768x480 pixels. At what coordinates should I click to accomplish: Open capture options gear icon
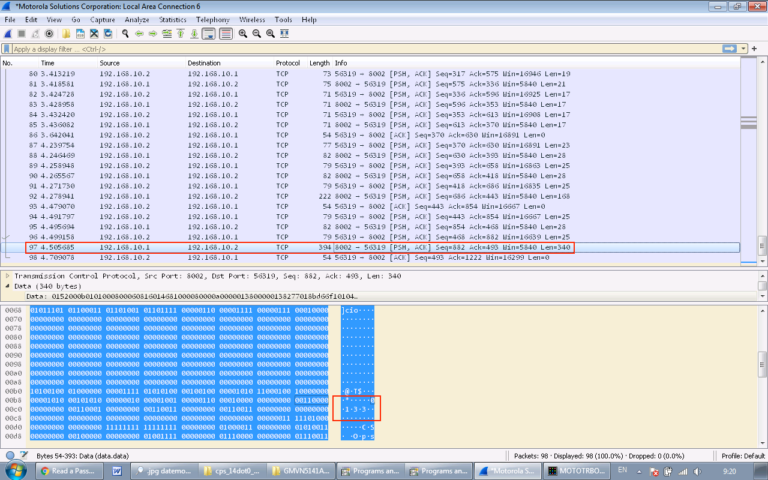click(x=49, y=33)
